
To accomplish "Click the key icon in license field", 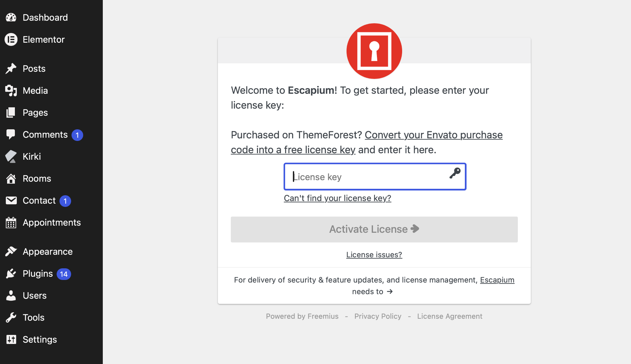I will (x=455, y=173).
